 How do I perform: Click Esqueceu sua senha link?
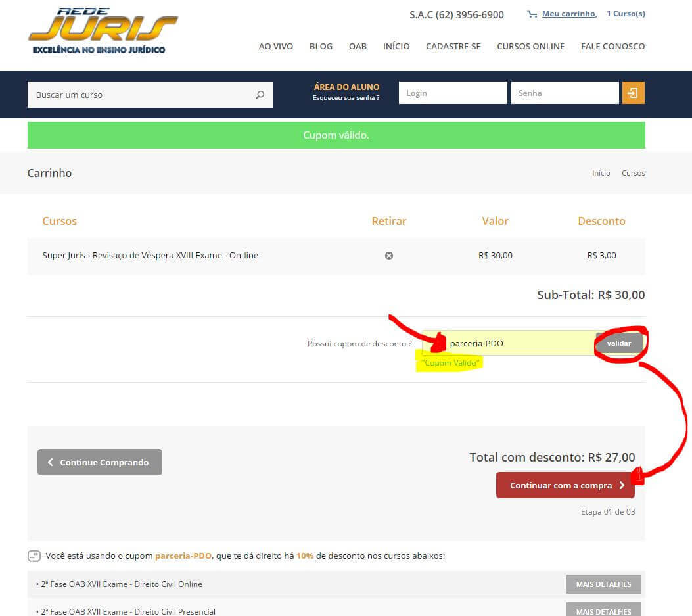(x=346, y=97)
